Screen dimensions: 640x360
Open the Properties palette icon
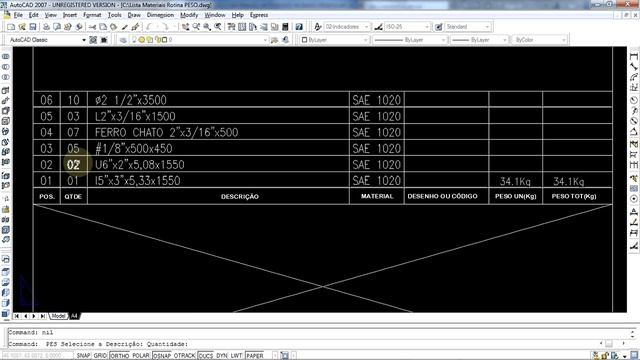pos(231,27)
